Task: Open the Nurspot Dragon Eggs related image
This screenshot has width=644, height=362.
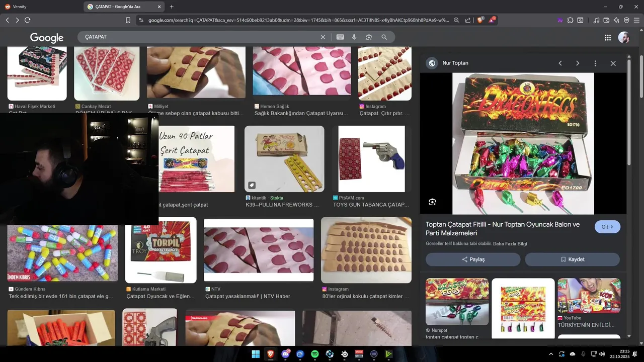Action: [x=457, y=302]
